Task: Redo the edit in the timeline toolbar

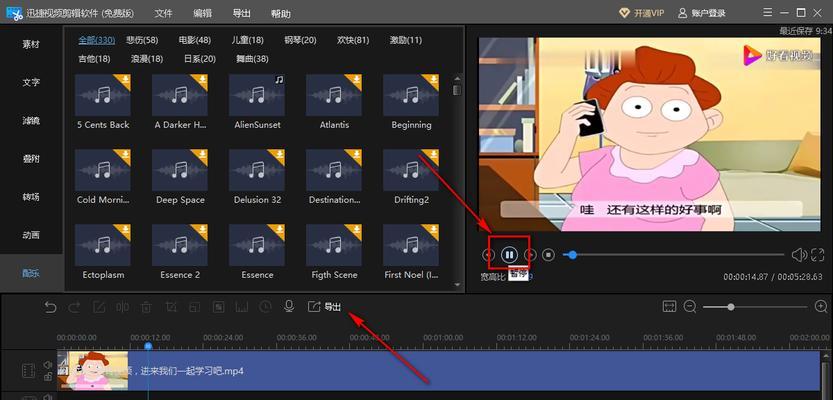Action: click(74, 307)
